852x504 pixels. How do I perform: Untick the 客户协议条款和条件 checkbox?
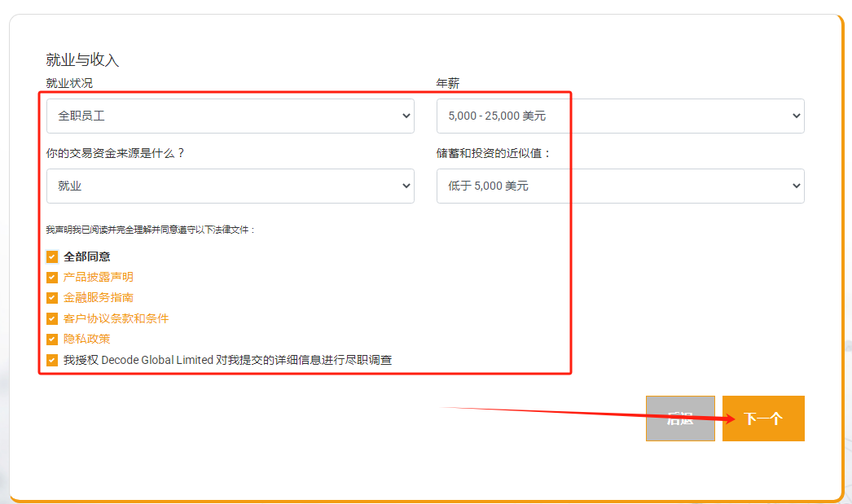click(x=52, y=319)
